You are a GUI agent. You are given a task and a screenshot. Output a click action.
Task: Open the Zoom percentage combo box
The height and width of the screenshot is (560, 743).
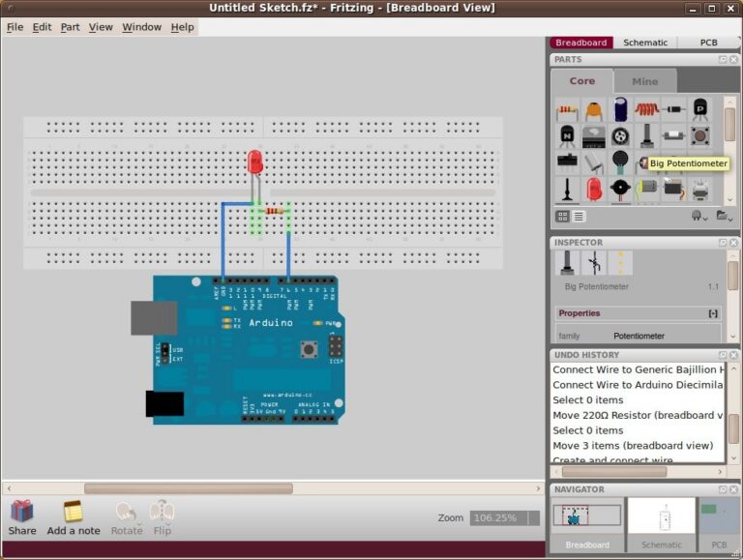505,517
